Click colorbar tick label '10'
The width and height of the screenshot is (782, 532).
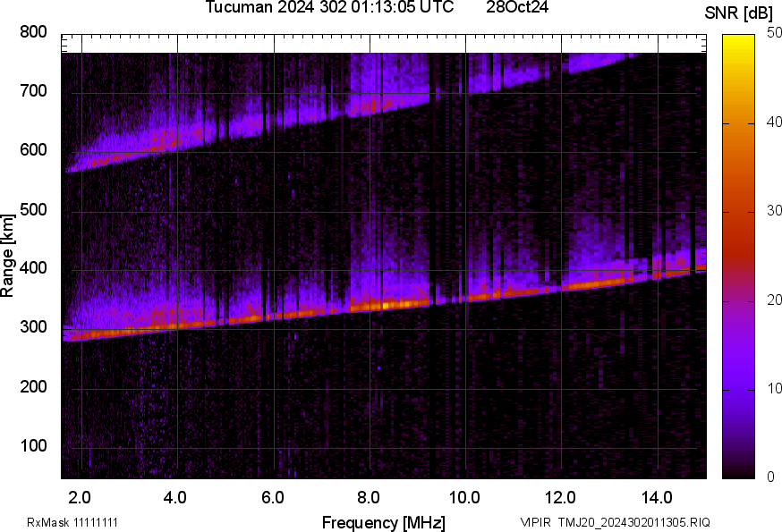click(774, 389)
